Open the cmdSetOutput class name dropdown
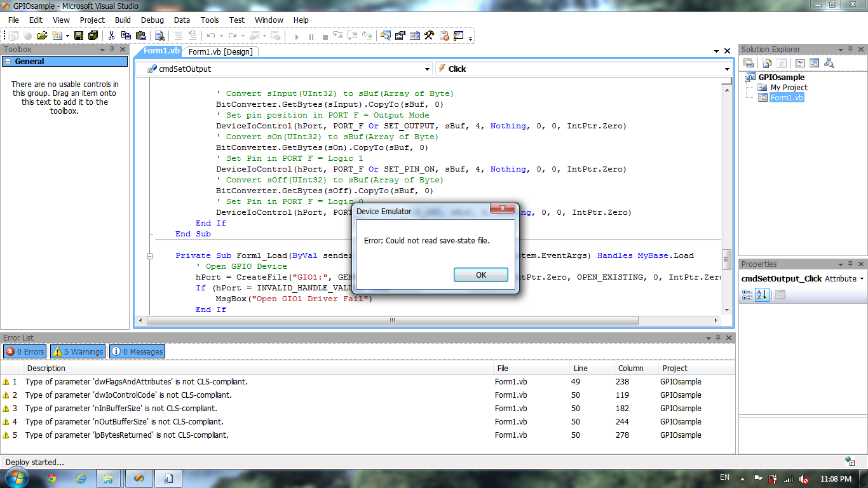The height and width of the screenshot is (488, 868). (x=428, y=69)
